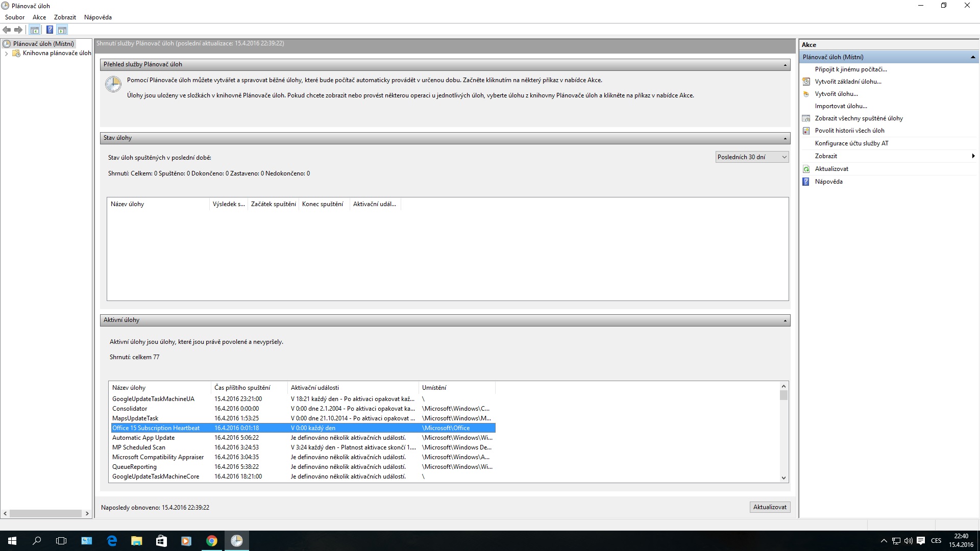Screen dimensions: 980x551
Task: Click Povolit historii všech úloh icon
Action: click(806, 131)
